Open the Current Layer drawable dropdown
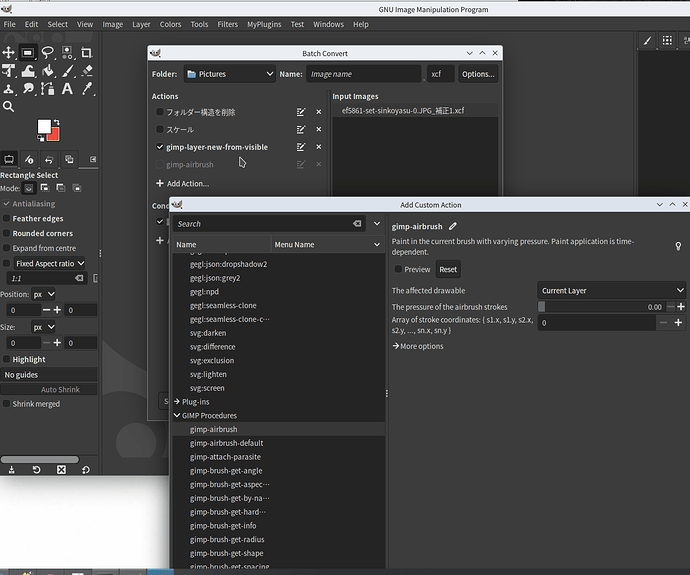Screen dimensions: 690x575 tap(611, 291)
